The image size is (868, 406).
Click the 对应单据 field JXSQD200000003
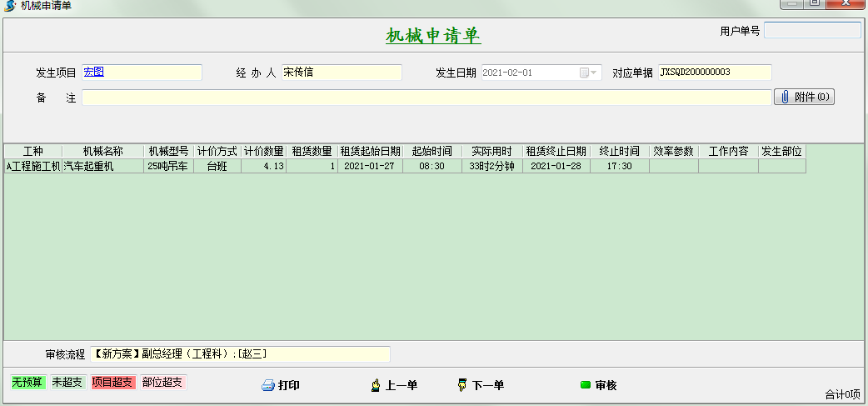(715, 73)
